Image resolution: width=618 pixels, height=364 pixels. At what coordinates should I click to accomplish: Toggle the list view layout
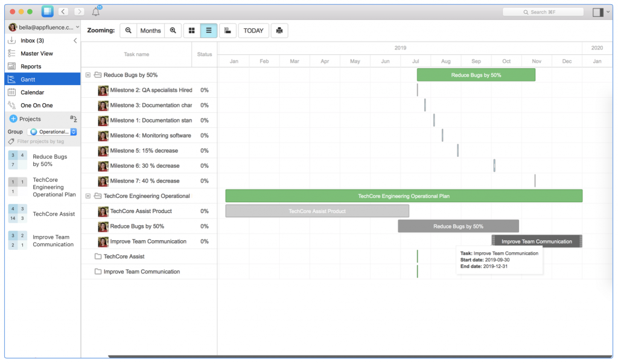pos(209,30)
